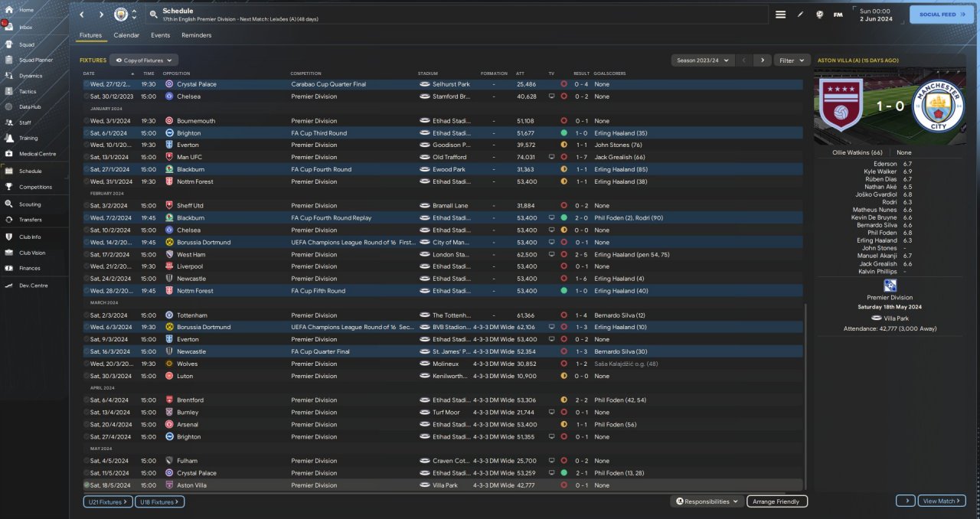The height and width of the screenshot is (519, 980).
Task: Select the Borussia Dortmund 14/2/2024 fixture row
Action: [x=443, y=242]
